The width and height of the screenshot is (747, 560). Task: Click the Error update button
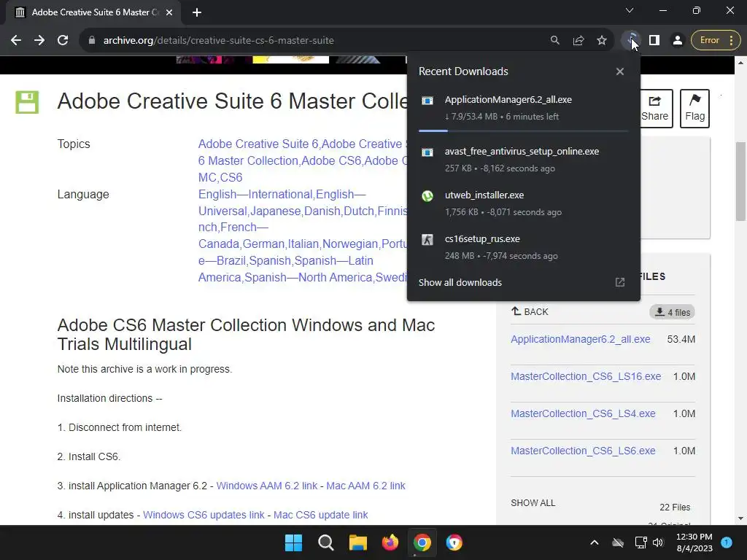pyautogui.click(x=715, y=41)
